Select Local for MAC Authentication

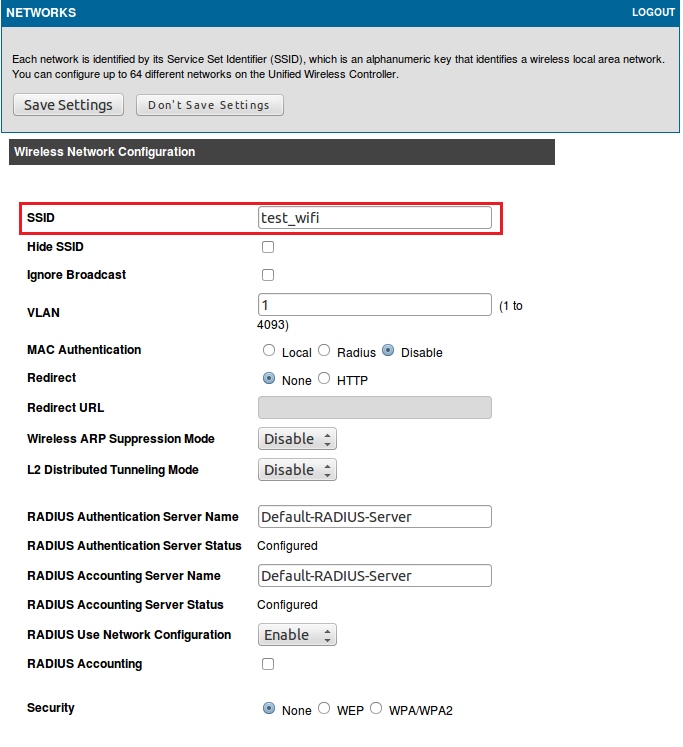[x=269, y=351]
